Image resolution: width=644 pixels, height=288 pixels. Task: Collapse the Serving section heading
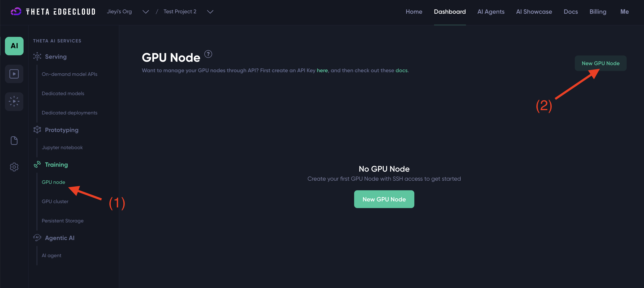[x=55, y=57]
